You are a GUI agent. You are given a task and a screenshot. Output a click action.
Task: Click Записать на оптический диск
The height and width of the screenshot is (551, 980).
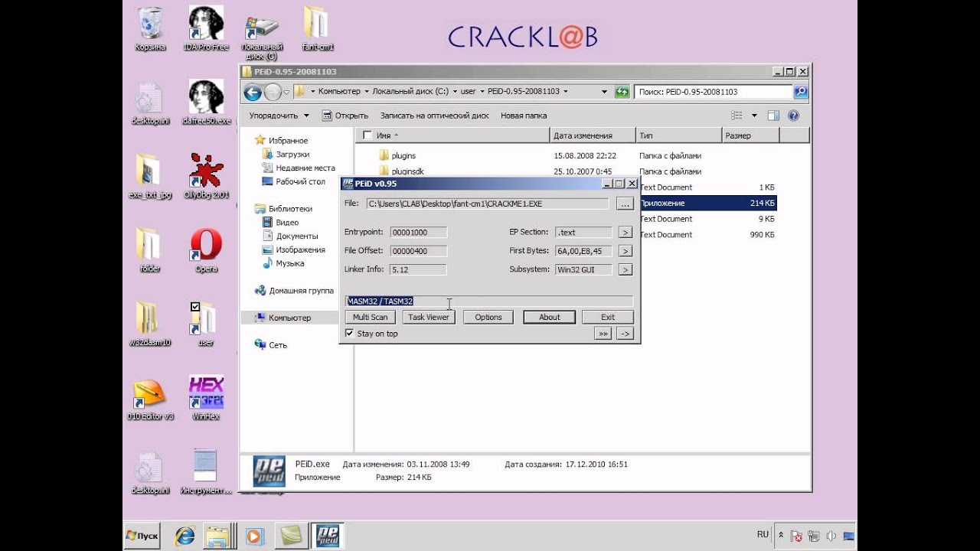(434, 116)
